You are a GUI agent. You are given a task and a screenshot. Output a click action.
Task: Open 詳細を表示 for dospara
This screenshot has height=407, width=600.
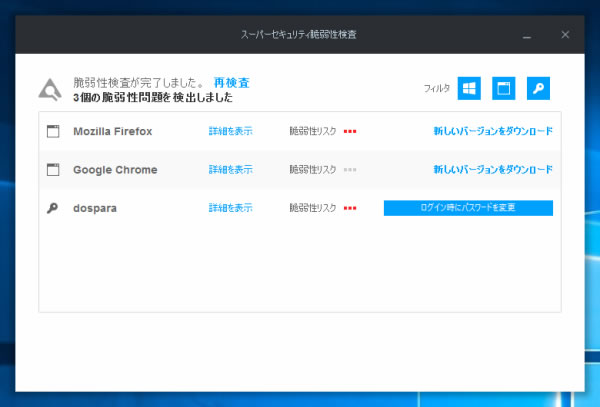[230, 208]
